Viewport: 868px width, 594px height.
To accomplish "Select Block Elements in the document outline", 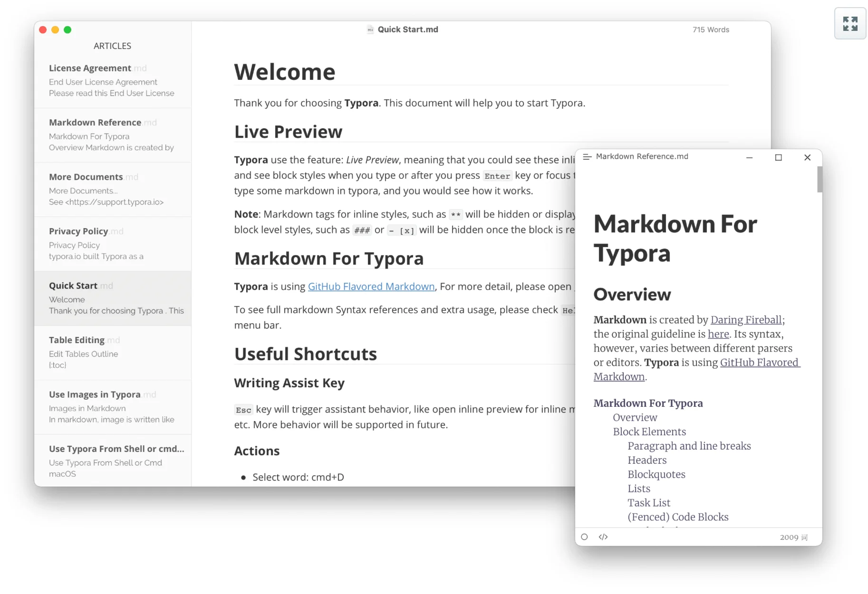I will [x=649, y=431].
